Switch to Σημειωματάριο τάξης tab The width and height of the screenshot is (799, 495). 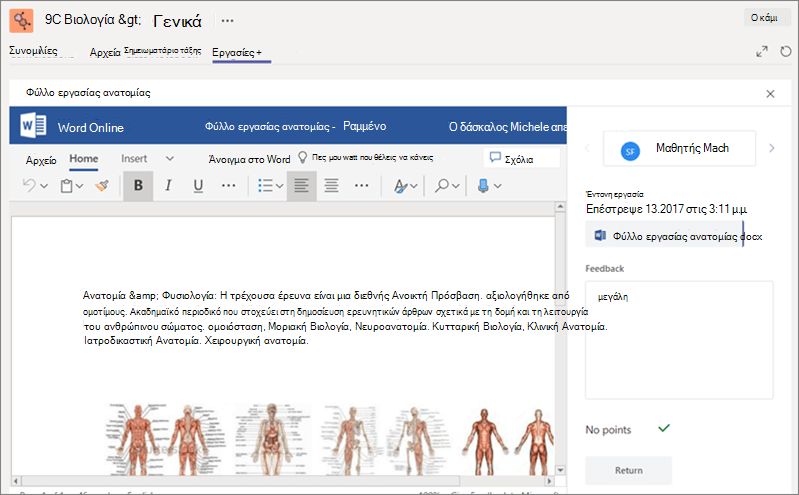pyautogui.click(x=163, y=50)
